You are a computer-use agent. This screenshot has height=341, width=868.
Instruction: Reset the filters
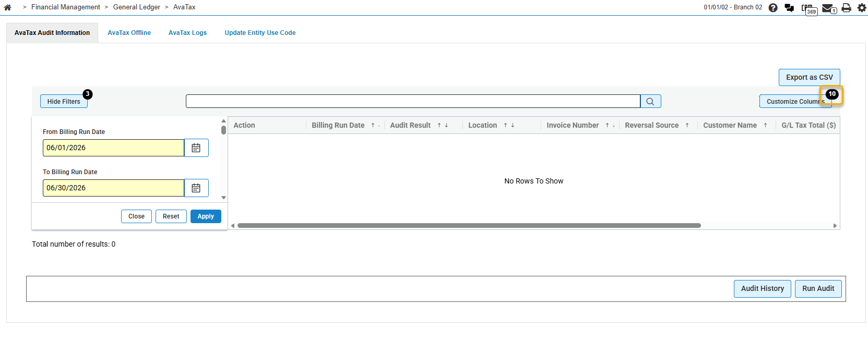pos(171,216)
